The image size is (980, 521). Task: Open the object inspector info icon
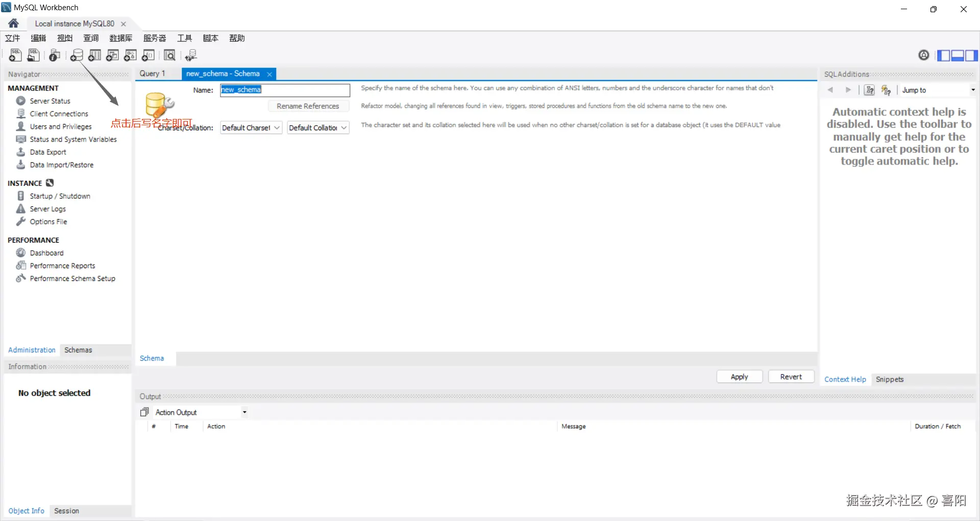(x=55, y=55)
